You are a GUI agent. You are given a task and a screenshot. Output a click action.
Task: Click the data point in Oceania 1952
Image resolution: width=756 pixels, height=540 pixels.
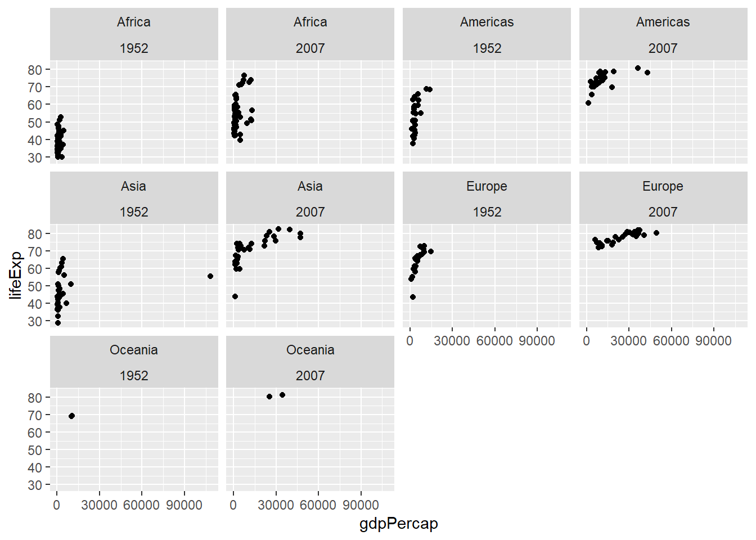[x=71, y=416]
